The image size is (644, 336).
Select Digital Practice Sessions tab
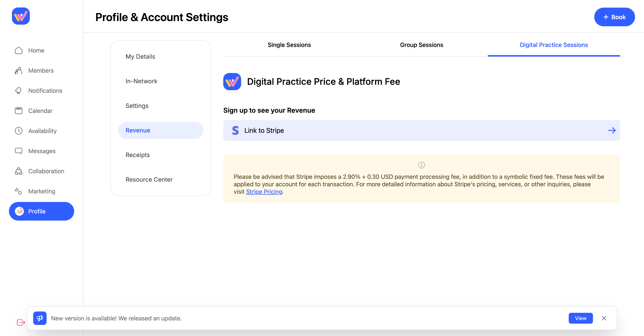coord(554,45)
